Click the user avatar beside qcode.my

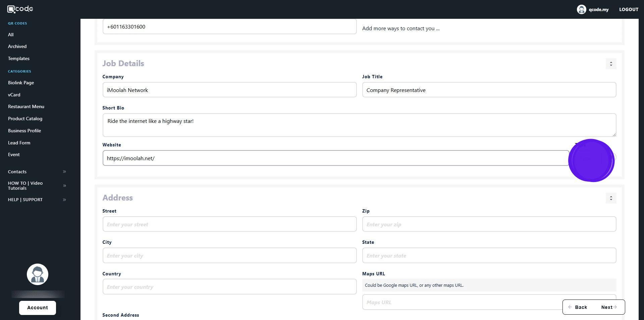(581, 9)
